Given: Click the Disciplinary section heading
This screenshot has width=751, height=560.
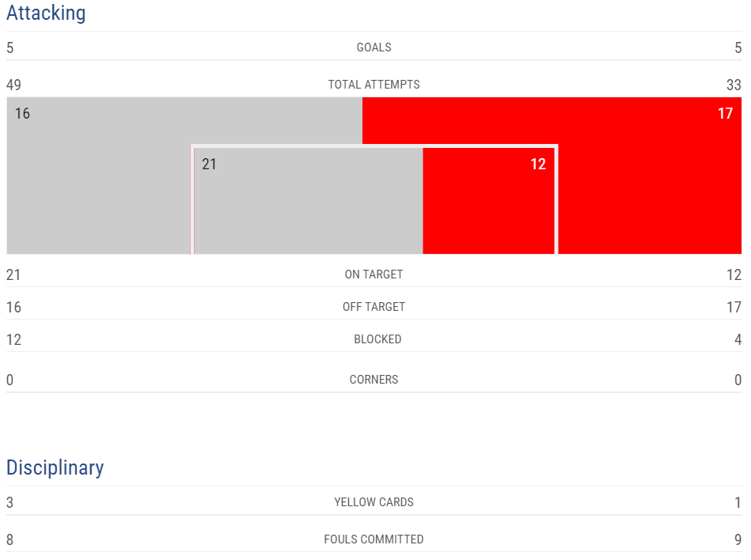Looking at the screenshot, I should click(x=55, y=467).
